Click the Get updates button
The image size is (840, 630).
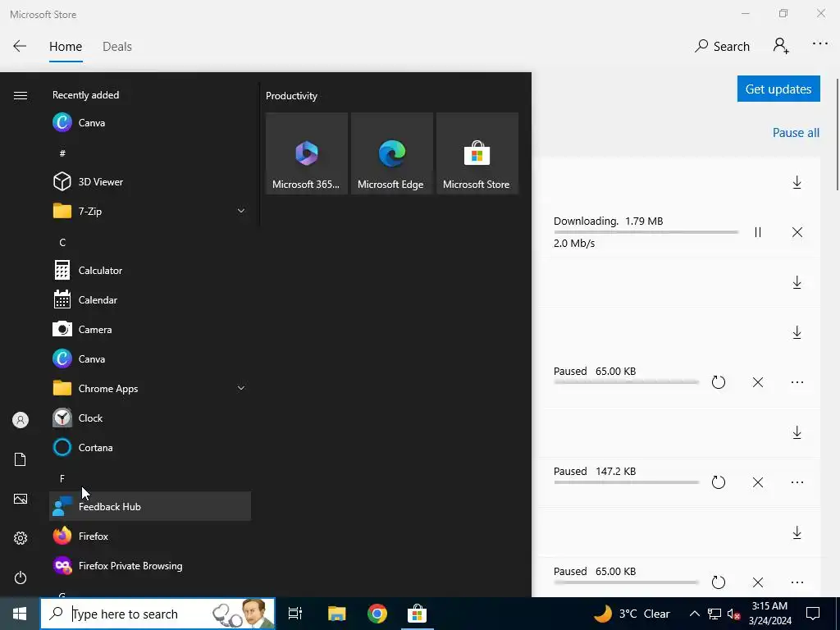[x=778, y=89]
